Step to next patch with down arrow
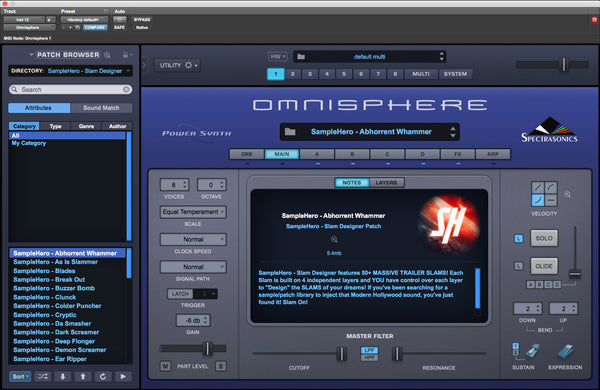This screenshot has width=600, height=390. click(x=63, y=377)
